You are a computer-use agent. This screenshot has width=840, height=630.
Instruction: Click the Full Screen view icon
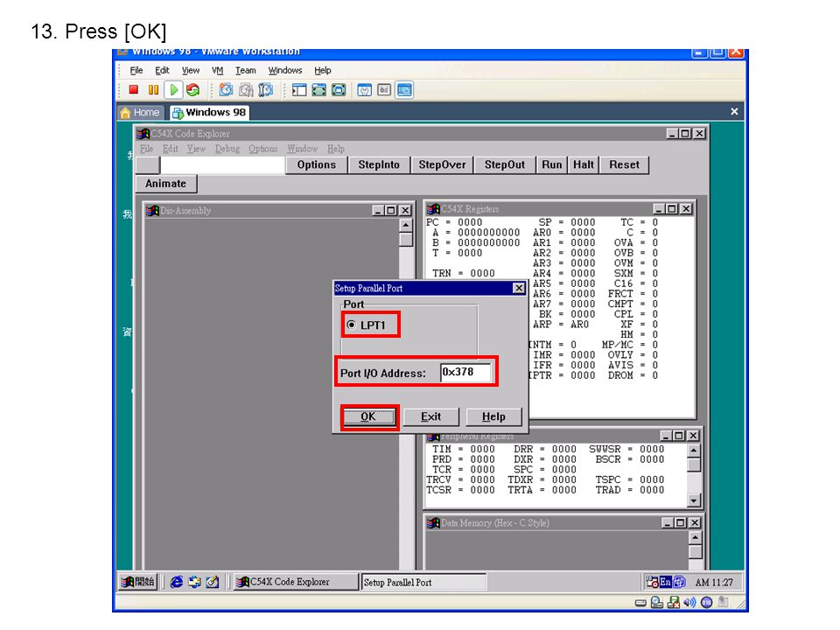coord(318,90)
